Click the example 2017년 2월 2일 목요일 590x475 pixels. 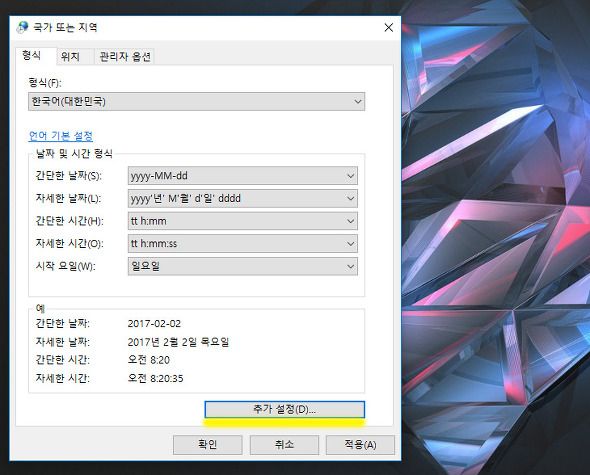pos(178,342)
